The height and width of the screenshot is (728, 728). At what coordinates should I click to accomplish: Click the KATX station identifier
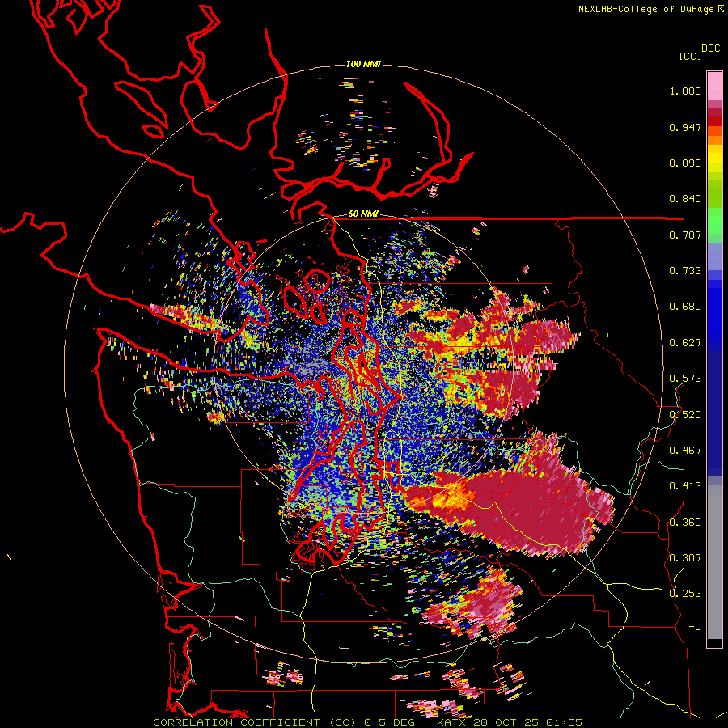pos(451,722)
